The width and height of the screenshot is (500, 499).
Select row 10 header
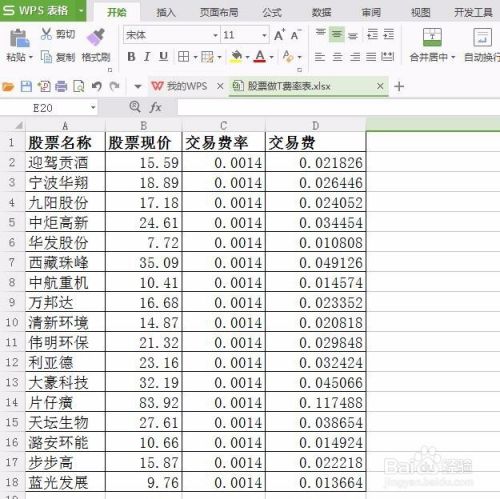click(x=12, y=322)
